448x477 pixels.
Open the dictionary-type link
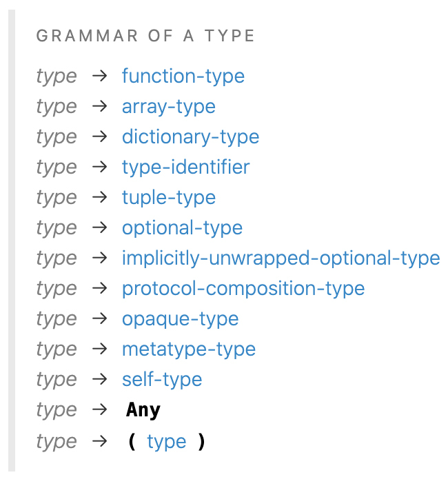[x=190, y=137]
